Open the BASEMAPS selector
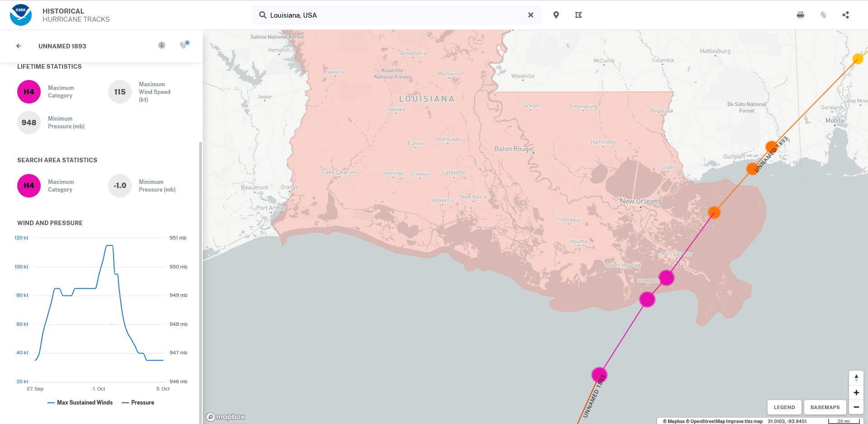The width and height of the screenshot is (868, 424). click(825, 407)
